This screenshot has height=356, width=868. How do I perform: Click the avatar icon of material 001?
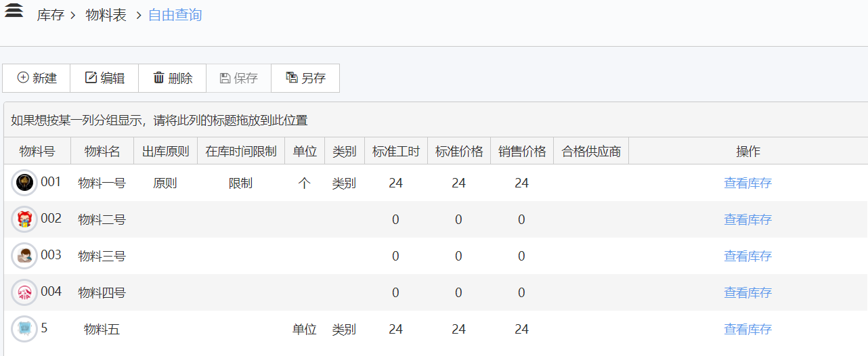24,183
